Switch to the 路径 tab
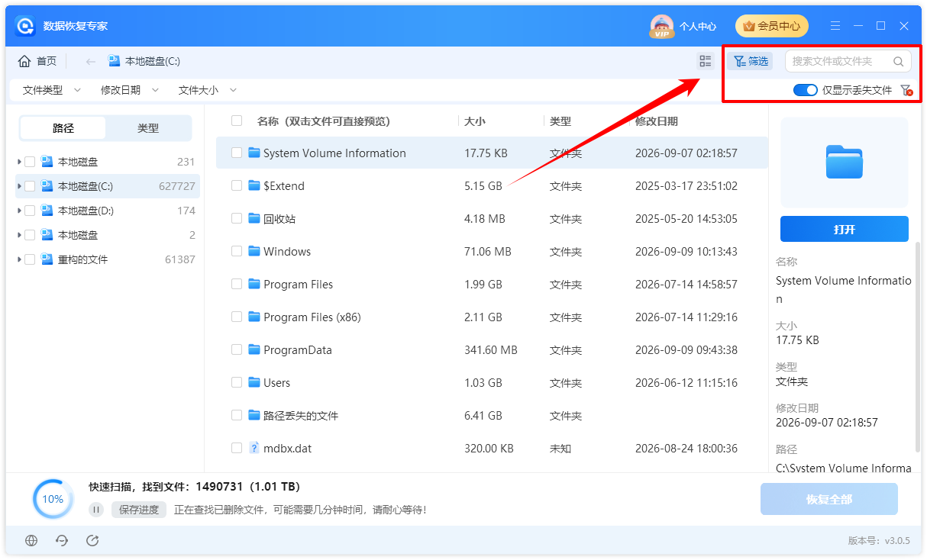Viewport: 927px width, 560px height. (63, 128)
